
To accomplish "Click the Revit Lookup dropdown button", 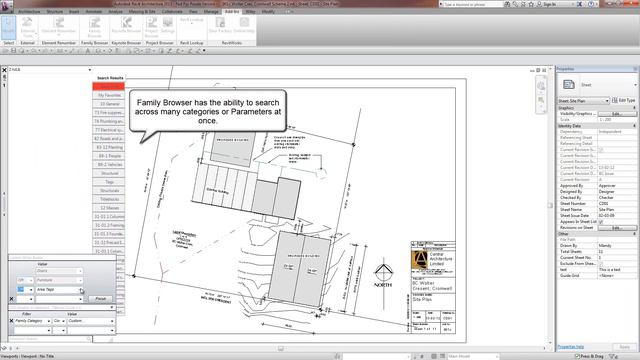I will tap(191, 20).
